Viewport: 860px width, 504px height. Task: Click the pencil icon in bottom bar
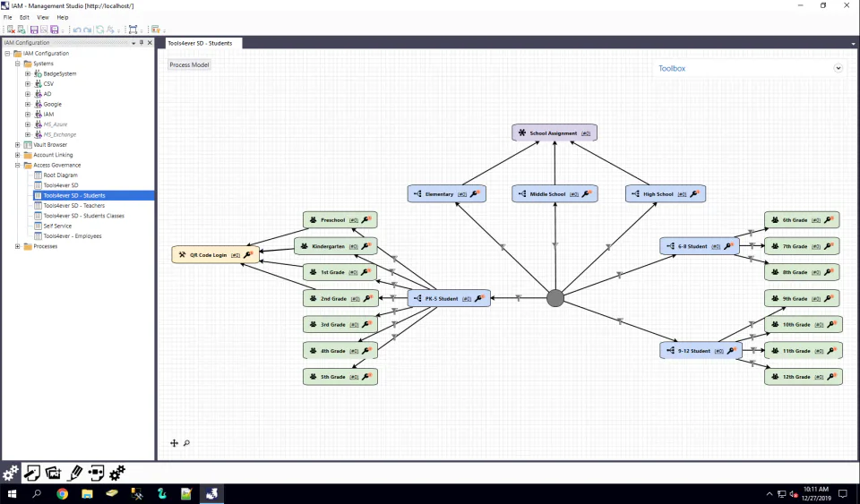75,473
